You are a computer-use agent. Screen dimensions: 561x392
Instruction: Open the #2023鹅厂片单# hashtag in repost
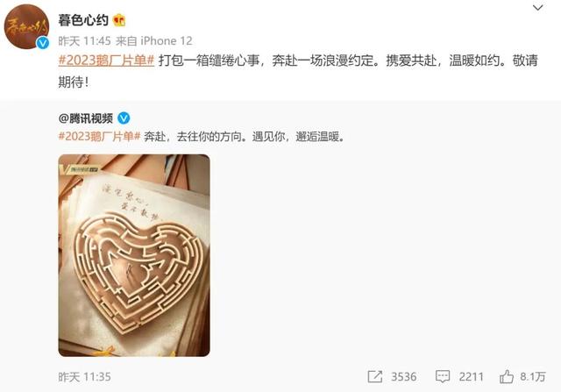click(99, 137)
